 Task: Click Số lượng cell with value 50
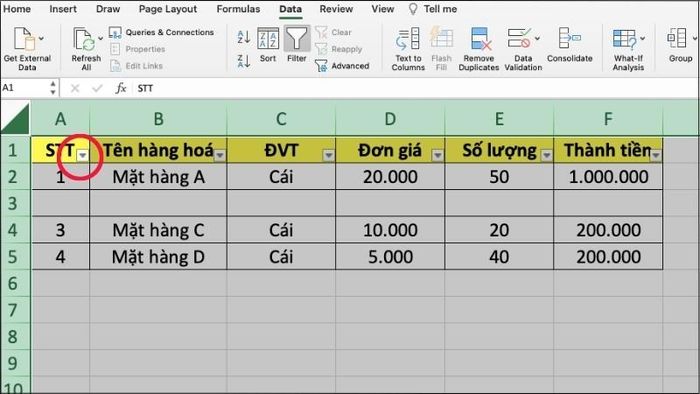[x=499, y=177]
